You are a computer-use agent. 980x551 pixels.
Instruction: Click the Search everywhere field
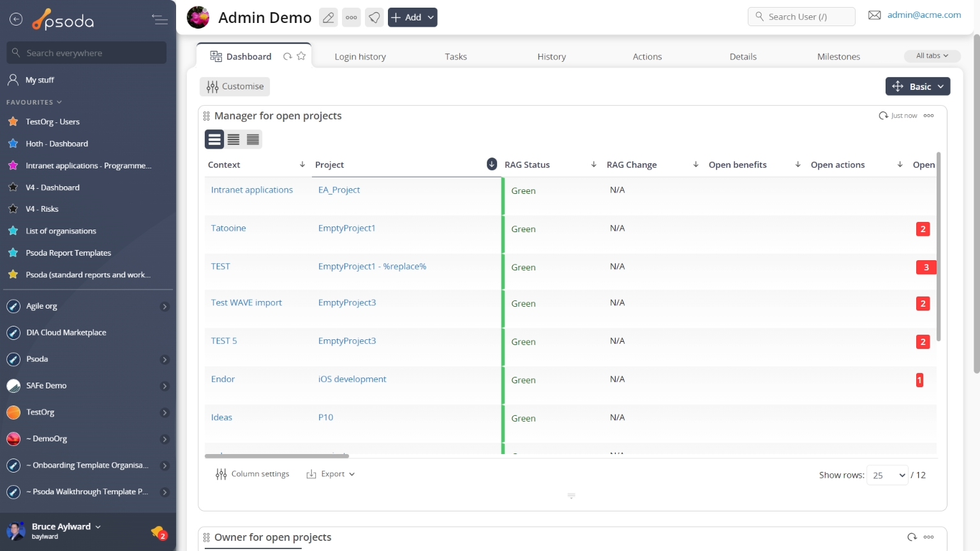point(87,53)
